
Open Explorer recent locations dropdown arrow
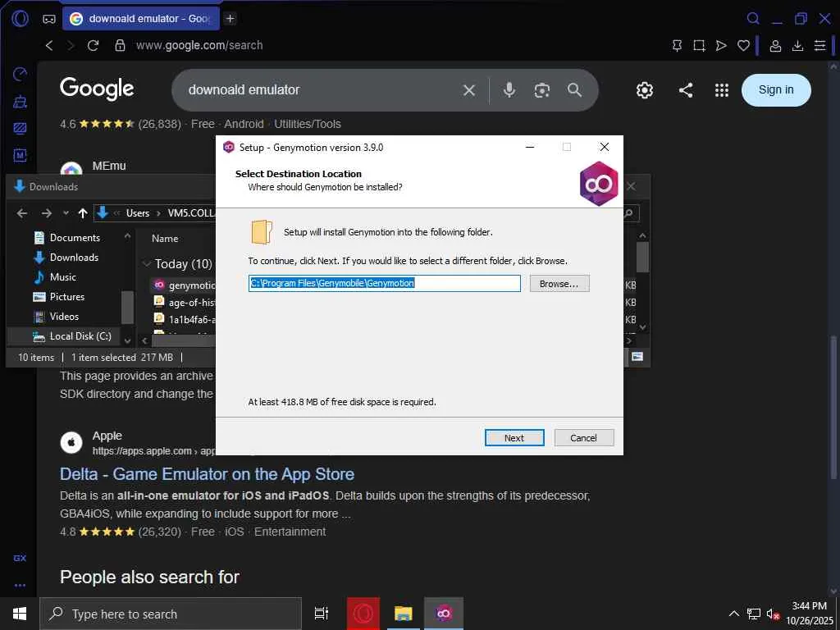click(66, 213)
